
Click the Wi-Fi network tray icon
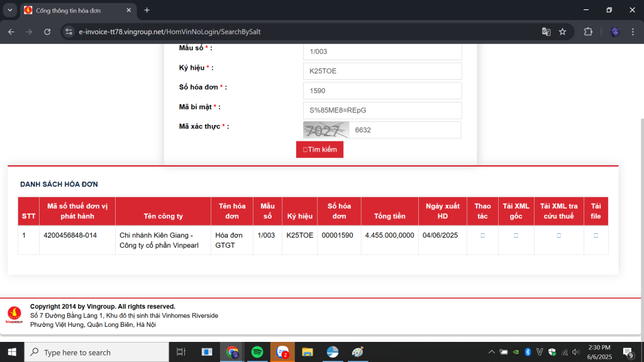(x=565, y=352)
